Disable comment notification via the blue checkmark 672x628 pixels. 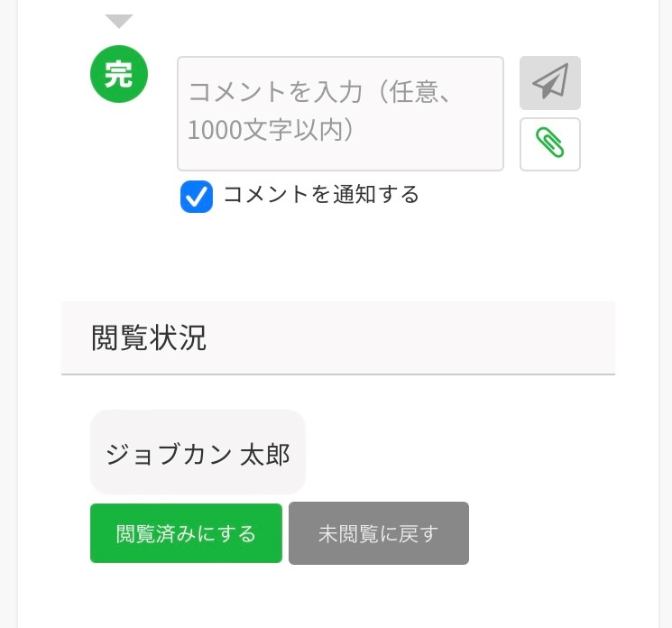click(x=197, y=196)
